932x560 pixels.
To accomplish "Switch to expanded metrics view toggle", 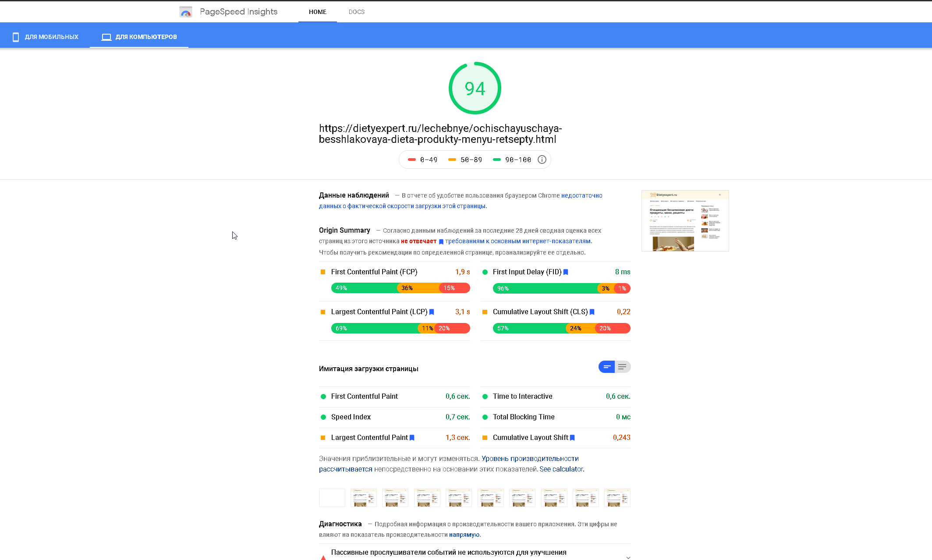I will pyautogui.click(x=622, y=367).
